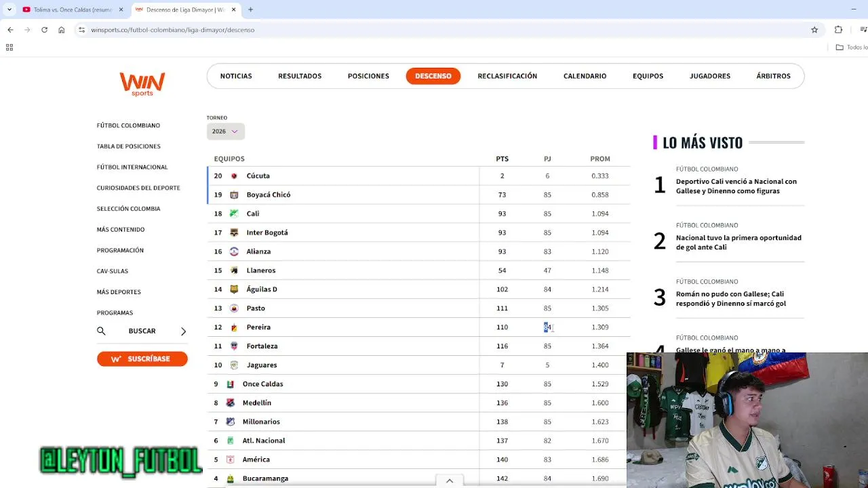Click the Medellín team crest
The height and width of the screenshot is (488, 868).
230,403
